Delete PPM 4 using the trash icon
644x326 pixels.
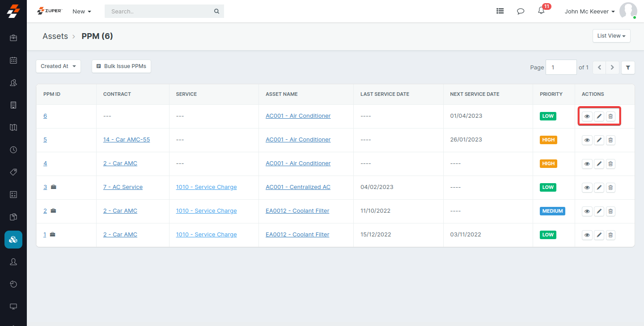point(610,164)
